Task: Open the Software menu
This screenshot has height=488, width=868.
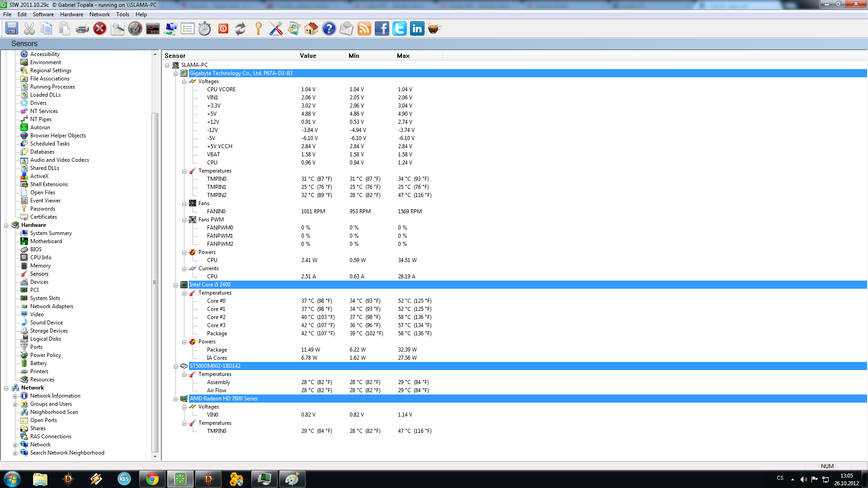Action: pyautogui.click(x=43, y=14)
